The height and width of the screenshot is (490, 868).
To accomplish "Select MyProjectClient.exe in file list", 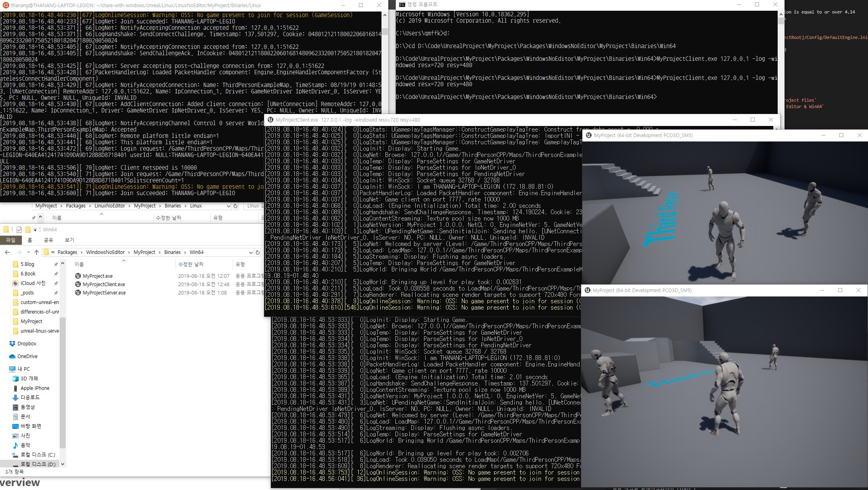I will [x=103, y=284].
